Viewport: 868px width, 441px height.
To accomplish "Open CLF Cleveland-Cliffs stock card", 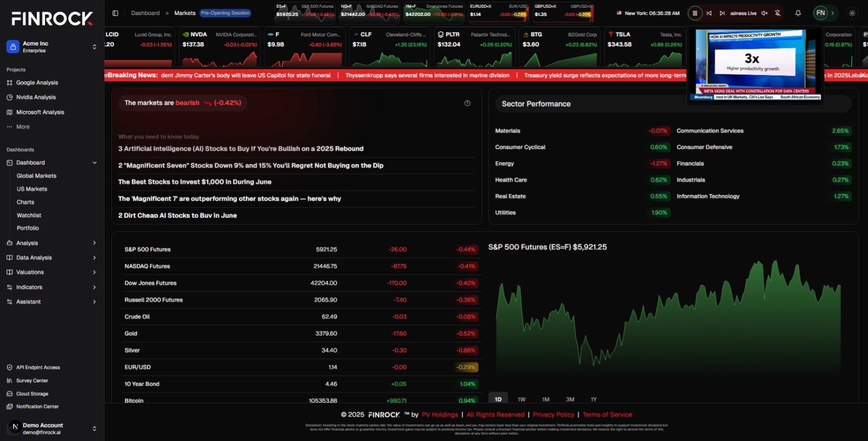I will (x=390, y=47).
